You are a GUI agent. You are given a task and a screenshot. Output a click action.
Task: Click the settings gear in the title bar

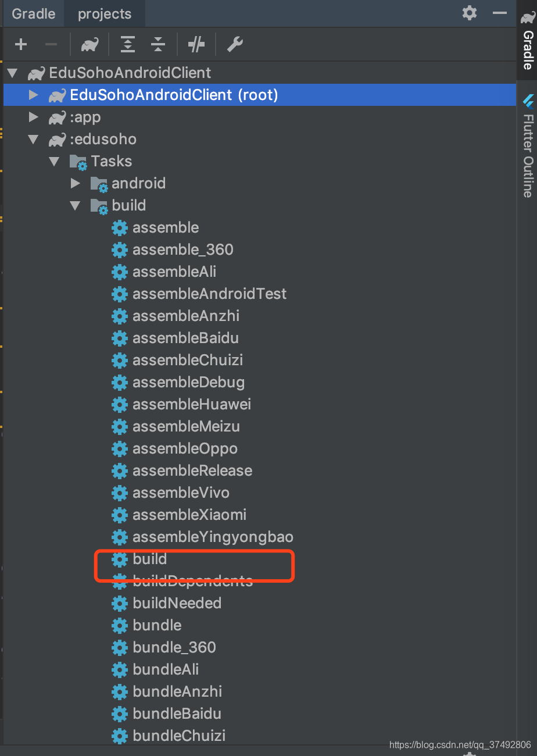click(x=469, y=13)
